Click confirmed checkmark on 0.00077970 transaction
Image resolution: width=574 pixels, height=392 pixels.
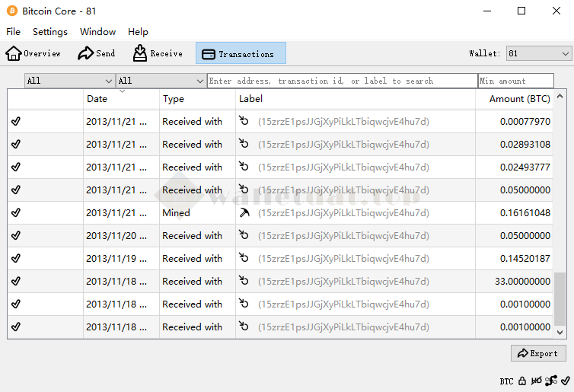coord(16,122)
